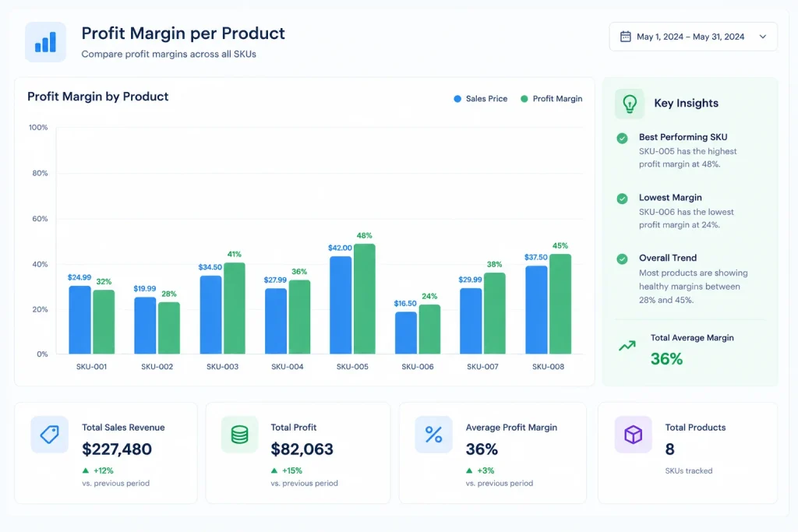Click the green SKU-003 profit margin bar
This screenshot has height=532, width=798.
click(x=235, y=308)
